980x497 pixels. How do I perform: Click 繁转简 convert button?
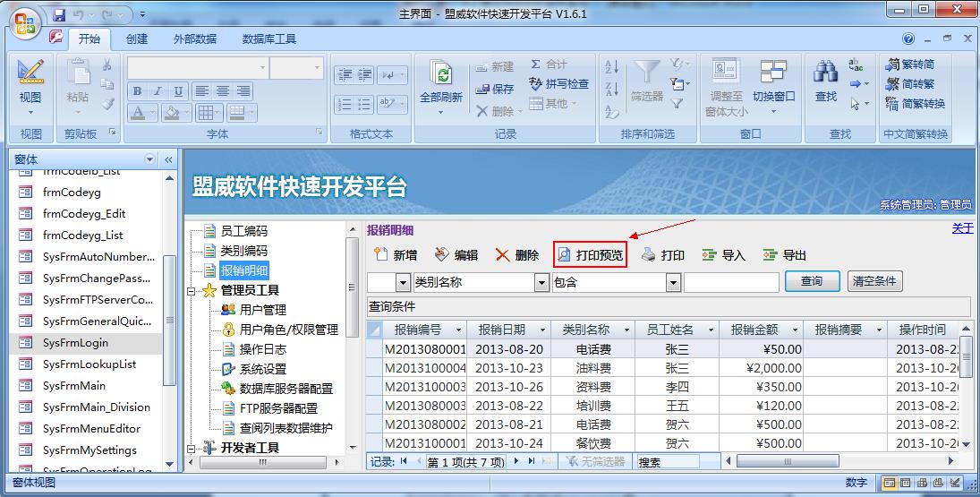click(910, 64)
